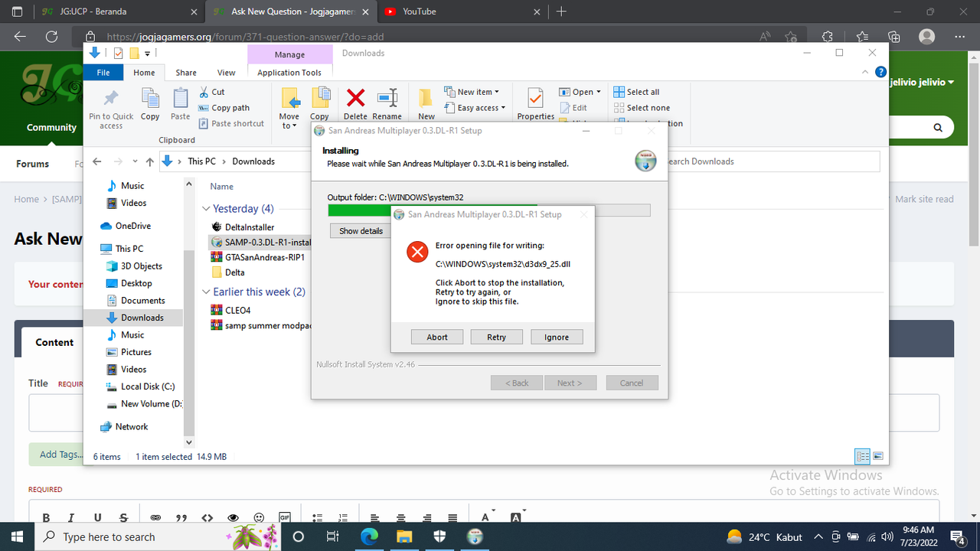The width and height of the screenshot is (980, 551).
Task: Switch to the Share ribbon tab
Action: 186,73
